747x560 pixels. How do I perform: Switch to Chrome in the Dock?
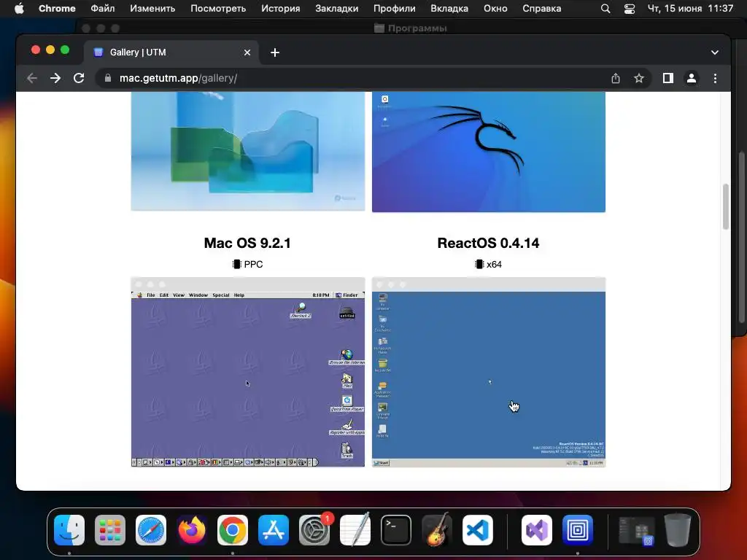(233, 530)
